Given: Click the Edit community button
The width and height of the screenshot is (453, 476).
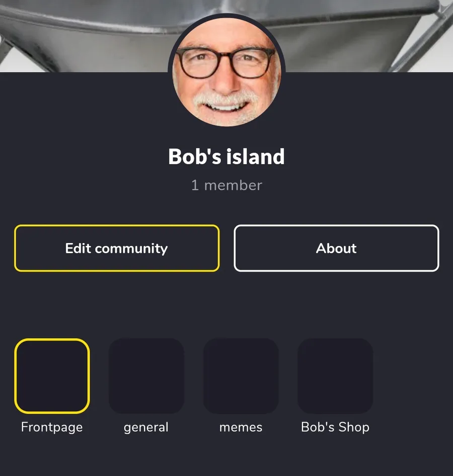Looking at the screenshot, I should (x=117, y=248).
